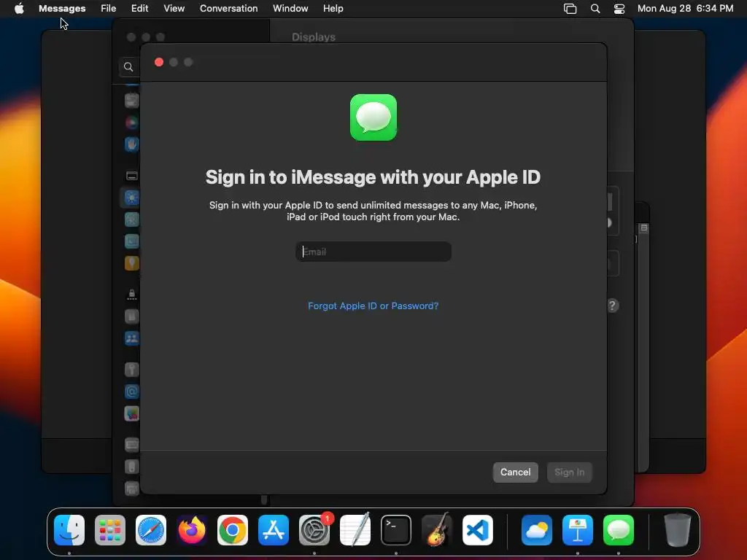Open Wallpaper pane in Settings sidebar
Image resolution: width=747 pixels, height=560 pixels.
(x=132, y=219)
